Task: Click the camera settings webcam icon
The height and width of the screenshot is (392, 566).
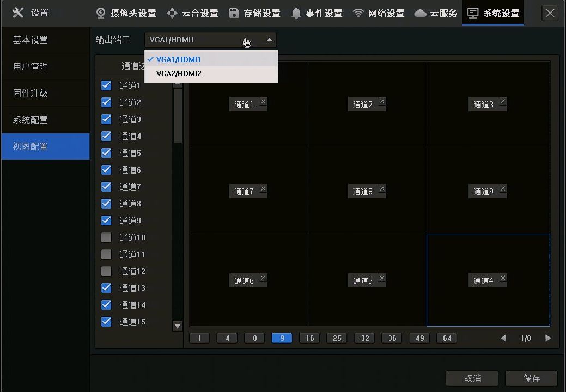Action: pos(101,13)
